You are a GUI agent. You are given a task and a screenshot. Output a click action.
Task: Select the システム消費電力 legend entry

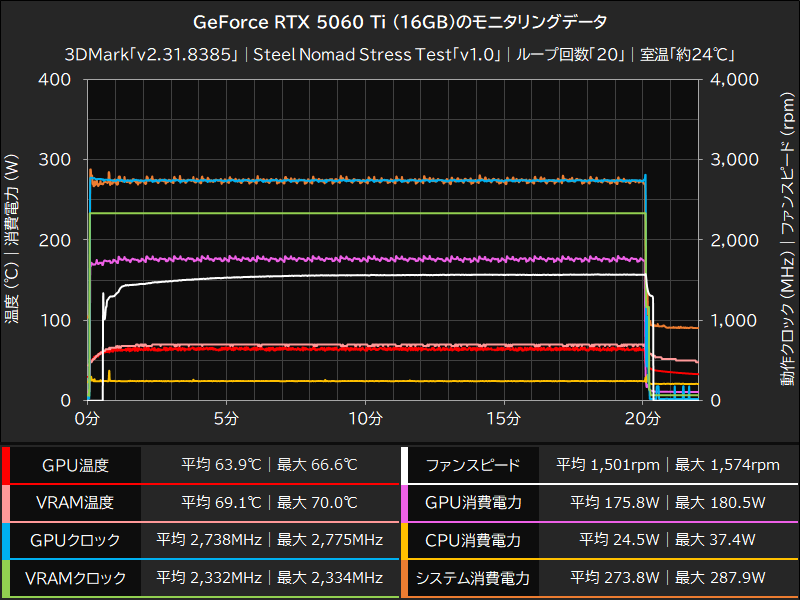(470, 578)
